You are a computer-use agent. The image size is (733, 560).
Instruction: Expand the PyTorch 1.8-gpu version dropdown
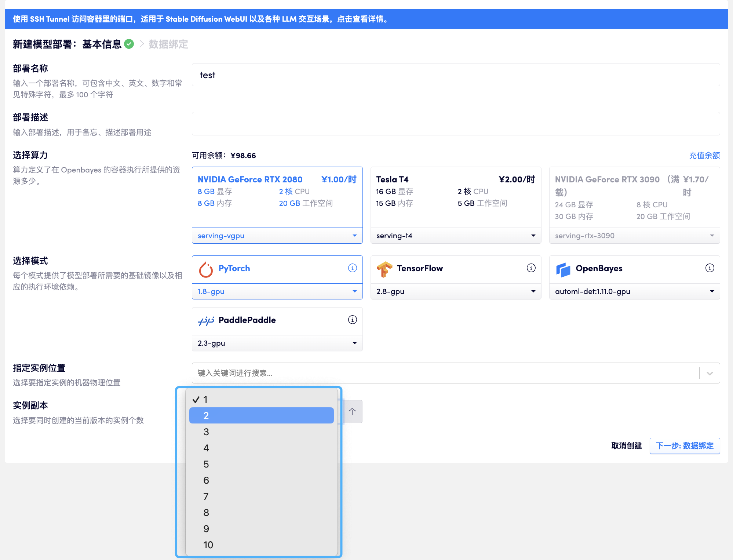[x=277, y=291]
